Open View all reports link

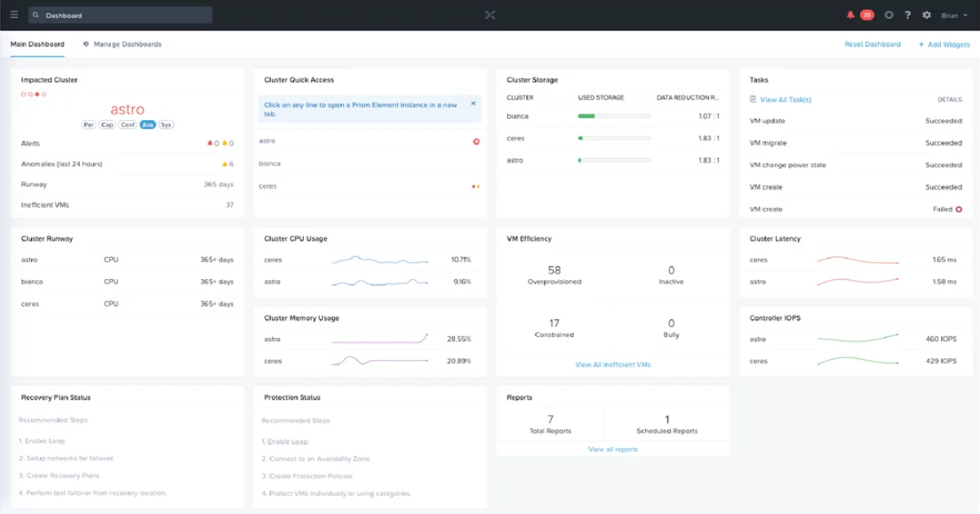pos(613,450)
